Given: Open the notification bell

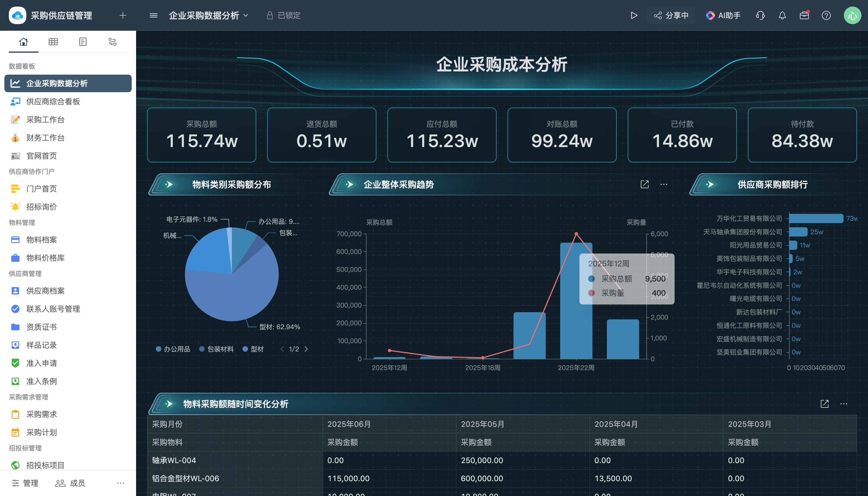Looking at the screenshot, I should pos(782,15).
